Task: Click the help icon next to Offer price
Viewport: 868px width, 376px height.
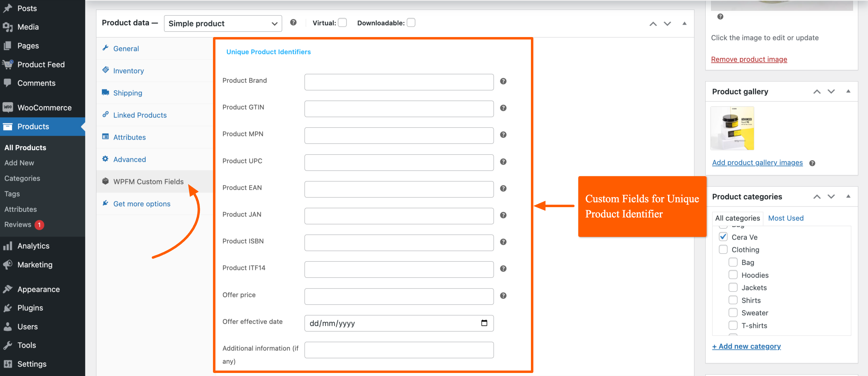Action: [x=503, y=296]
